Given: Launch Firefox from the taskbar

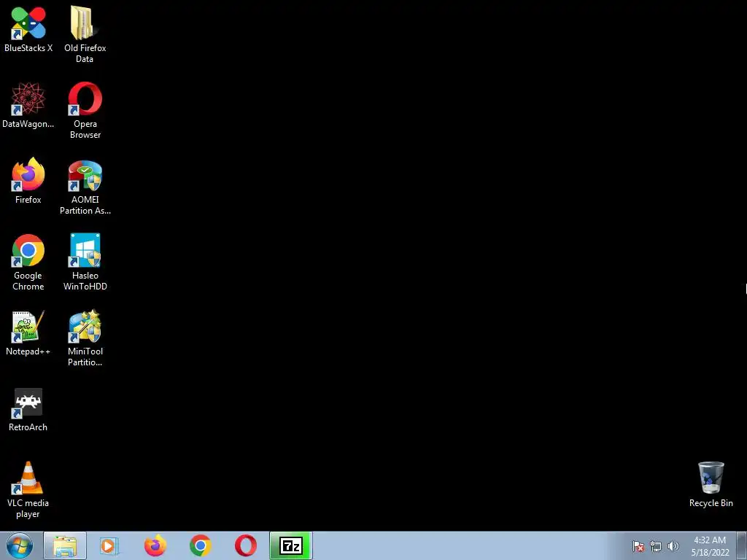Looking at the screenshot, I should tap(155, 545).
